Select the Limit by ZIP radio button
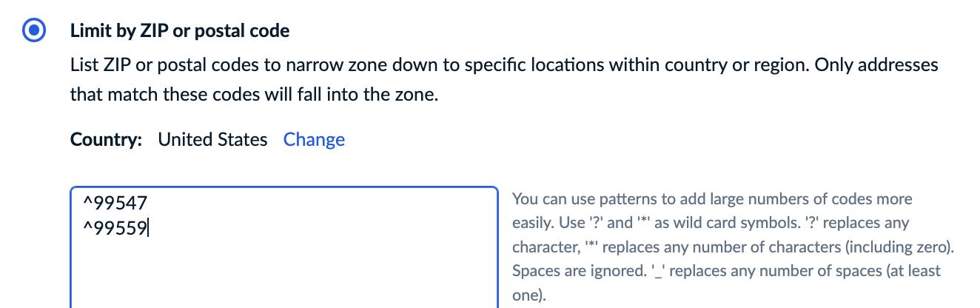Viewport: 980px width, 308px height. (x=35, y=31)
